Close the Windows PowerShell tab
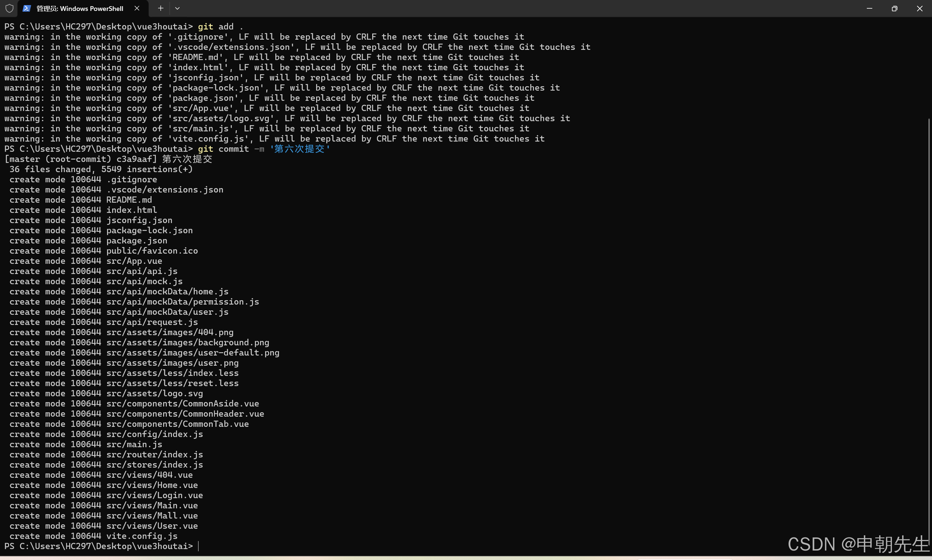The width and height of the screenshot is (932, 560). pos(137,8)
